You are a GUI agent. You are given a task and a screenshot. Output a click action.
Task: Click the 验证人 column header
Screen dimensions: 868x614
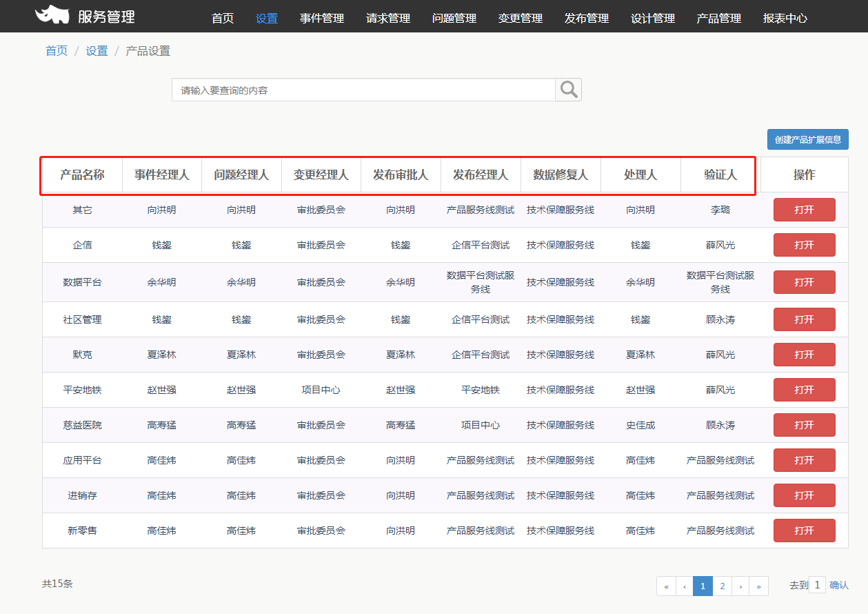(720, 175)
